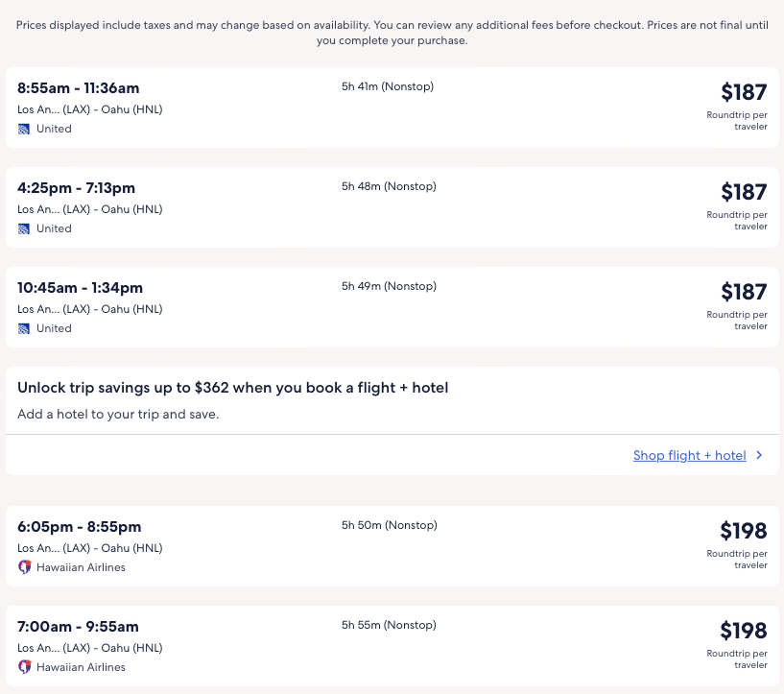784x694 pixels.
Task: Click United logo on 4:25pm flight
Action: tap(24, 228)
